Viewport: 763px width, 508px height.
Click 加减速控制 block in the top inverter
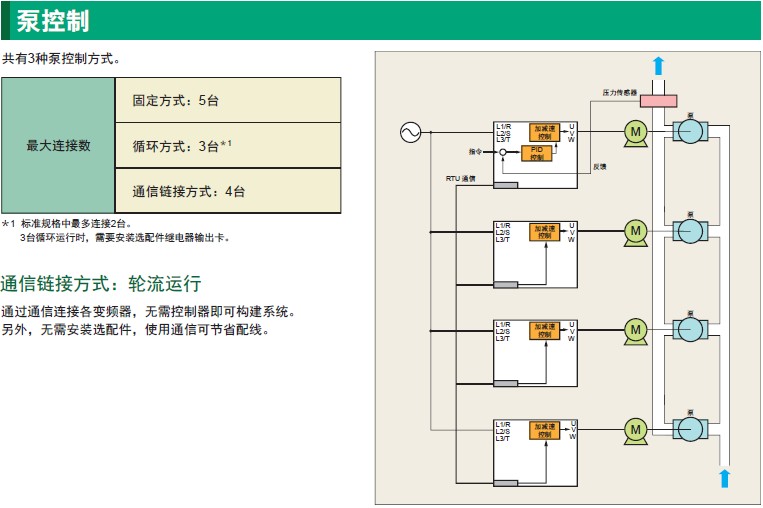pyautogui.click(x=544, y=131)
